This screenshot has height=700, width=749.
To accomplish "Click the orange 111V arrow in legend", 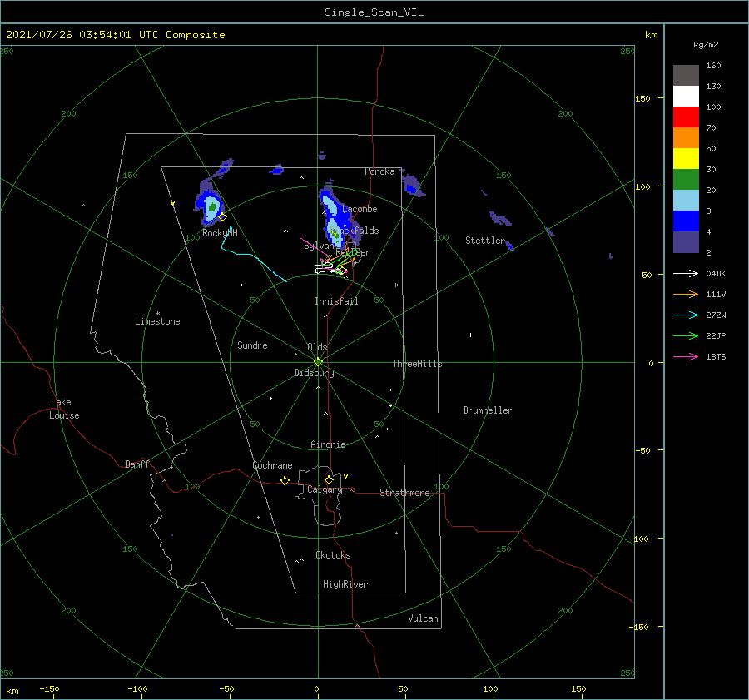I will click(x=686, y=295).
